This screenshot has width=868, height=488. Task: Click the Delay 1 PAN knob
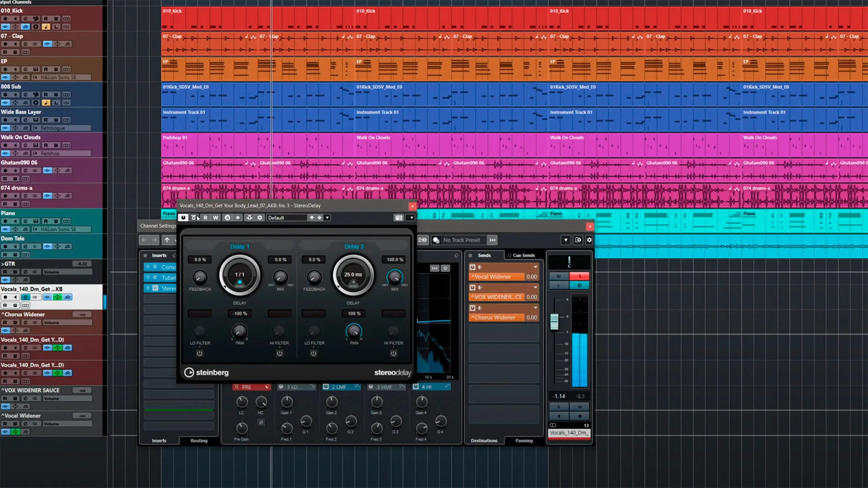coord(240,331)
